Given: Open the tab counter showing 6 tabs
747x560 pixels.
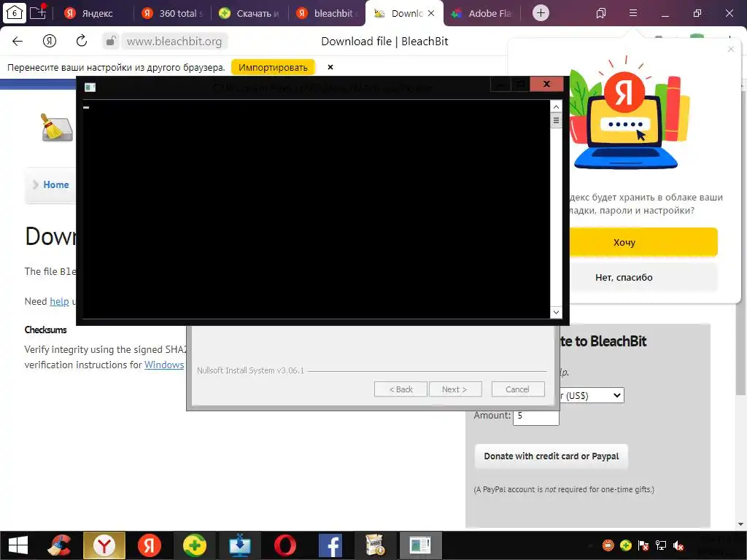Looking at the screenshot, I should [15, 12].
